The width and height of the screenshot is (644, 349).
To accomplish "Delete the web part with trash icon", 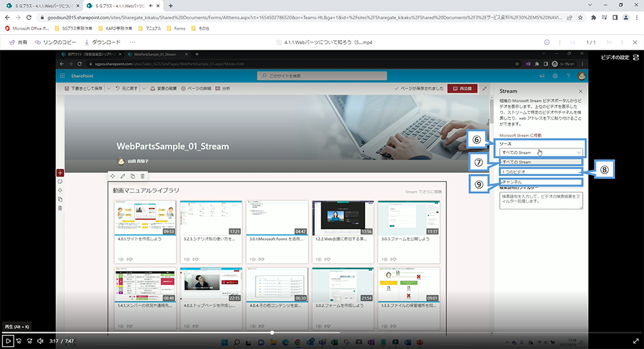I will pyautogui.click(x=142, y=176).
